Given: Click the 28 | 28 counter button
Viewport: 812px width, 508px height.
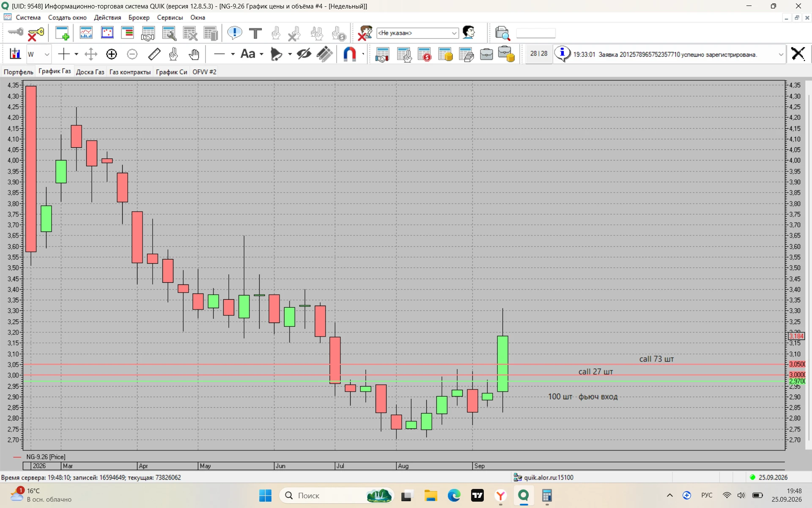Looking at the screenshot, I should [539, 54].
